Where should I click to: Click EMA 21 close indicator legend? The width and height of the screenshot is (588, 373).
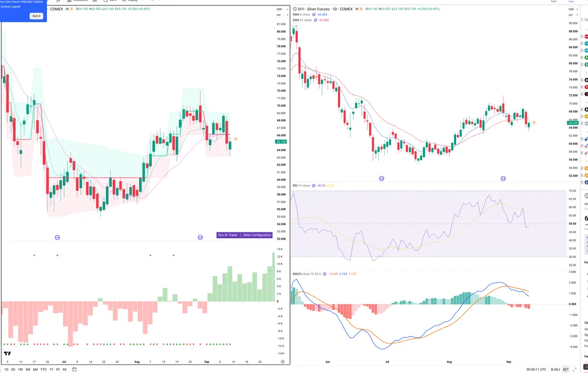point(302,20)
